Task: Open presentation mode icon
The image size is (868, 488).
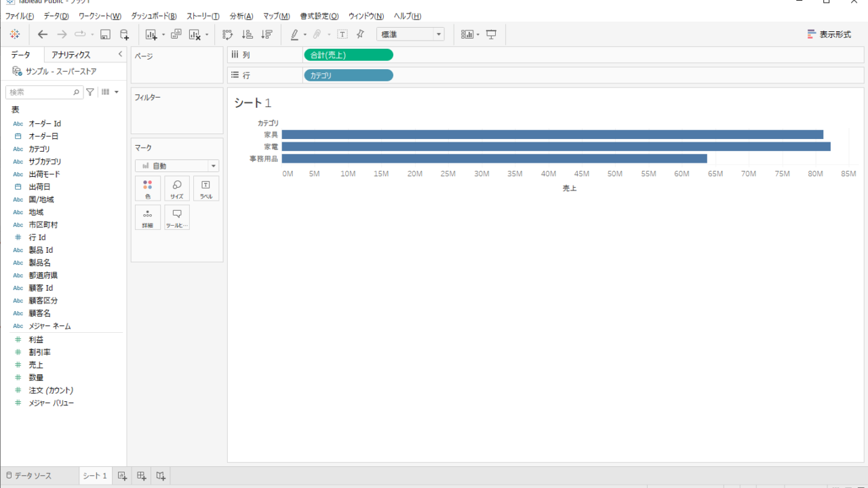Action: [x=492, y=35]
